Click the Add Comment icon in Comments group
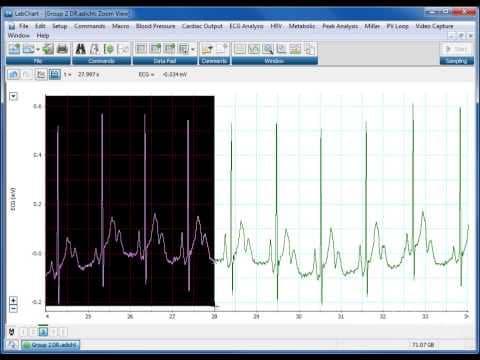This screenshot has height=360, width=480. [207, 49]
